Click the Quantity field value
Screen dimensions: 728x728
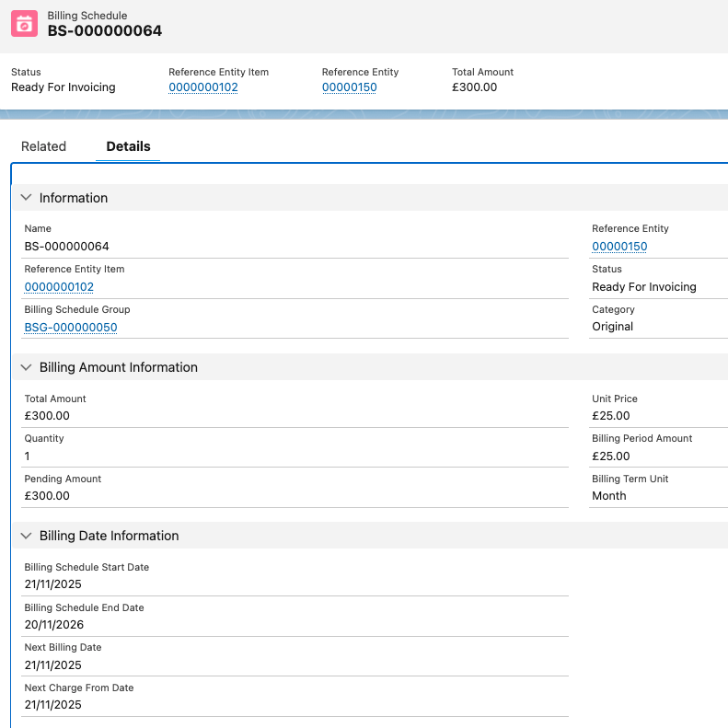click(x=28, y=456)
